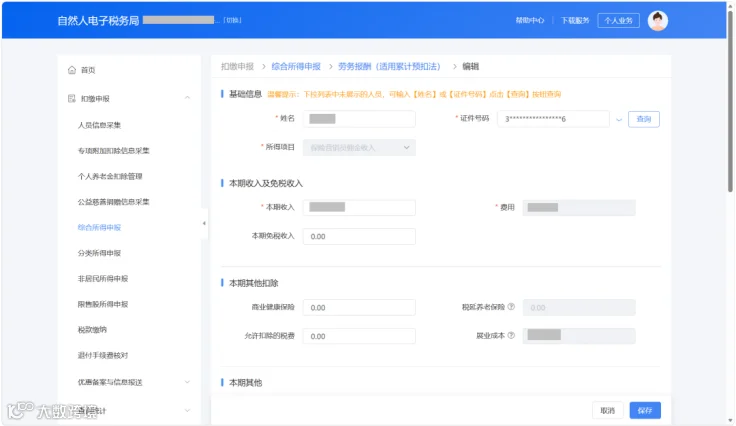Click the help icon beside 展业成本
This screenshot has height=426, width=736.
tap(511, 335)
